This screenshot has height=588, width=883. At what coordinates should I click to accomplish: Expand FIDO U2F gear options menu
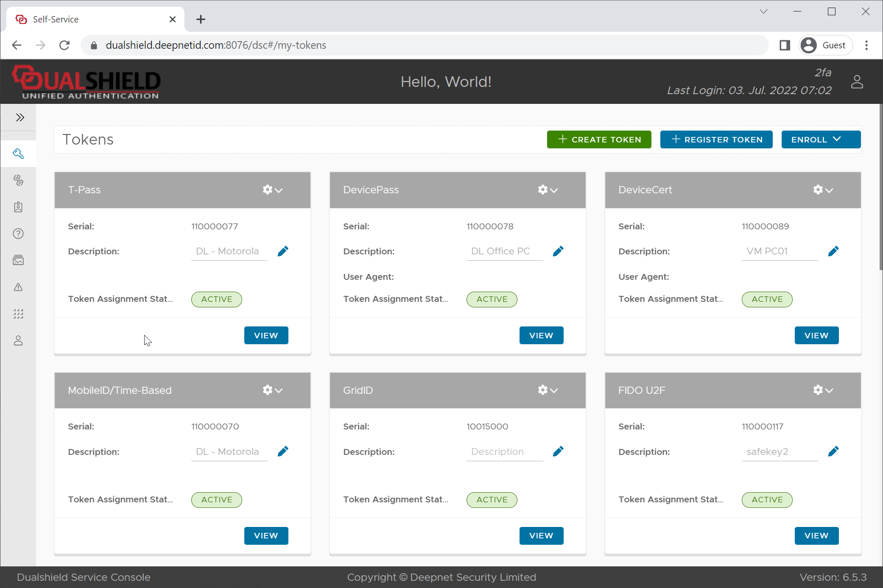pos(823,390)
